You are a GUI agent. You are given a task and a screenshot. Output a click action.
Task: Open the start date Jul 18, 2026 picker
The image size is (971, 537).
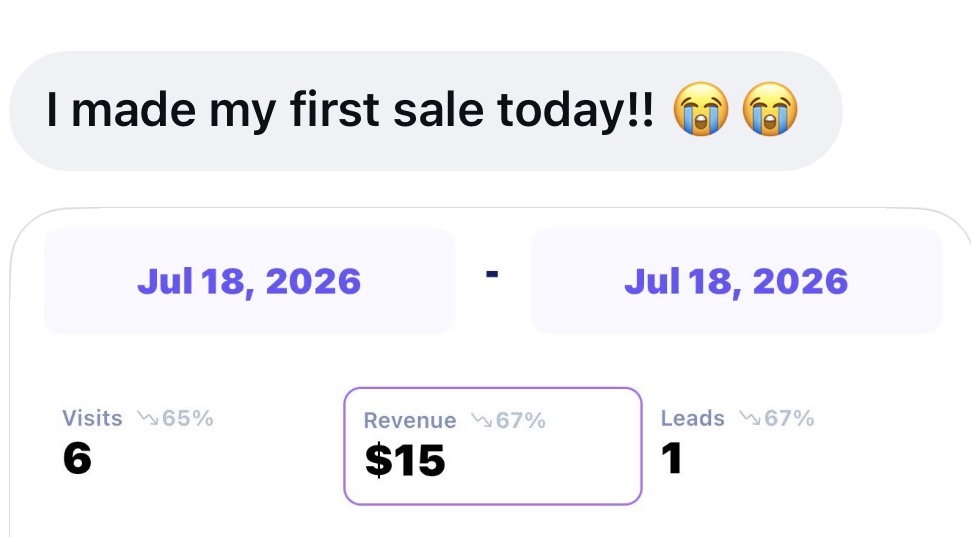tap(249, 281)
